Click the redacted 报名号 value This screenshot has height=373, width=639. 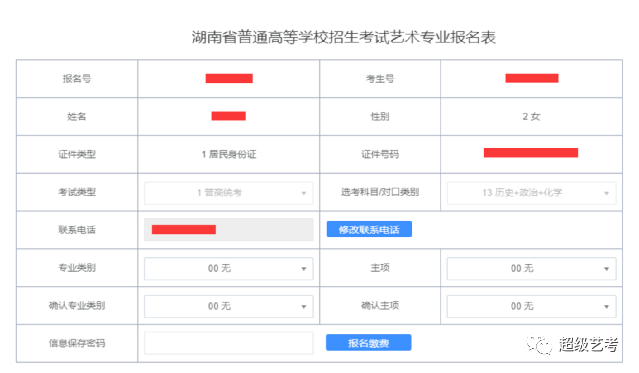(x=229, y=78)
